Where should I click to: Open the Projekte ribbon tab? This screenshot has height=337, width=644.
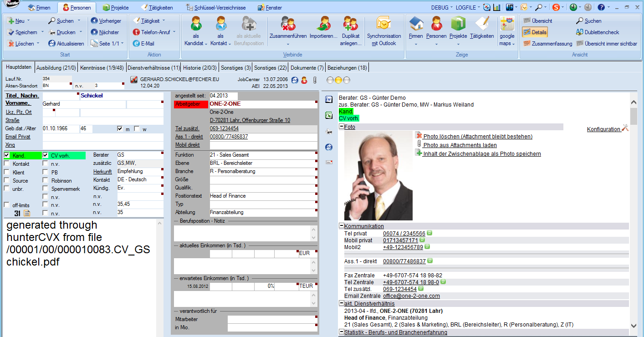[116, 8]
